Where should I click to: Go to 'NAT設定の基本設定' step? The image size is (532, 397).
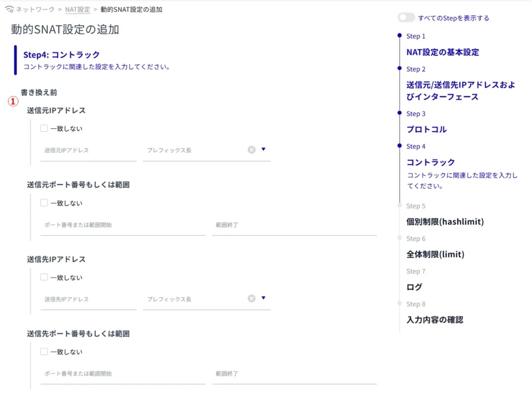click(x=442, y=52)
